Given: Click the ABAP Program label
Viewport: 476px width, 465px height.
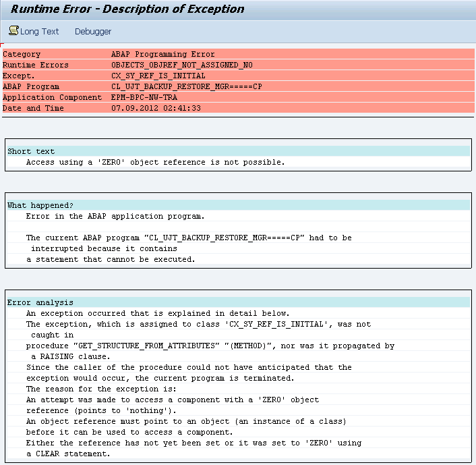Looking at the screenshot, I should (x=31, y=86).
